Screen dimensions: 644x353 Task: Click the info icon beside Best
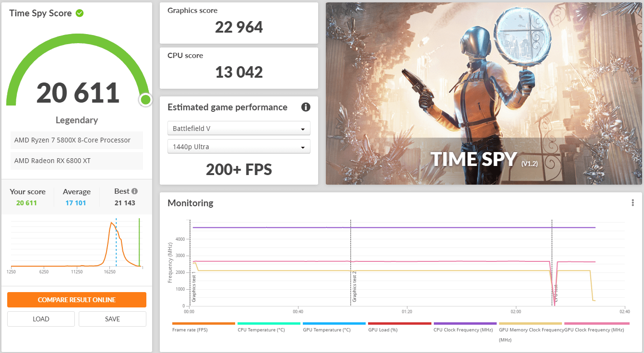click(x=134, y=191)
